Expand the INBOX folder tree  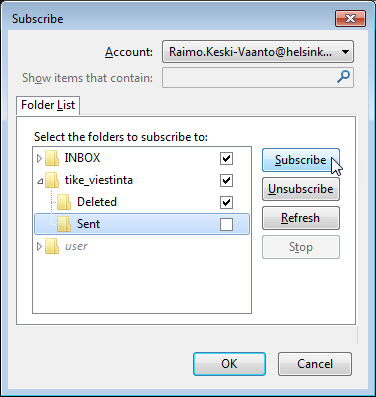point(39,158)
